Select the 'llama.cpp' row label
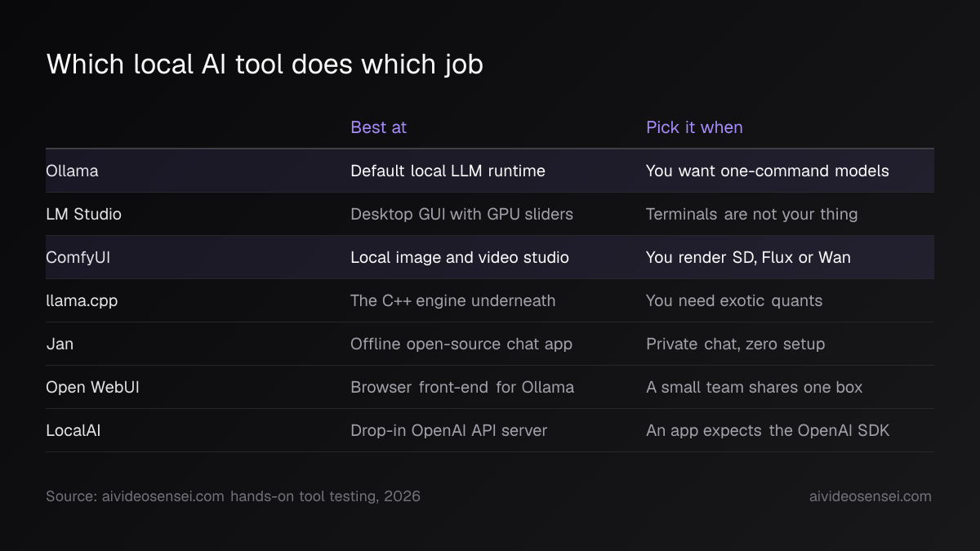The width and height of the screenshot is (980, 551). click(82, 300)
